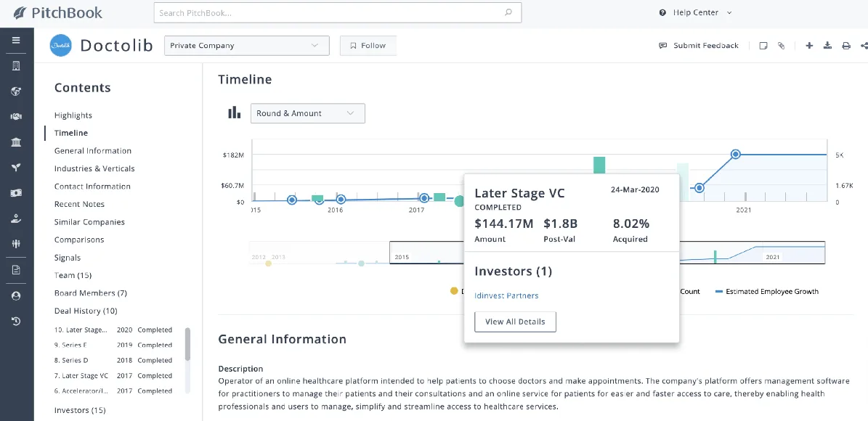
Task: Open the Companies building icon in sidebar
Action: click(16, 66)
